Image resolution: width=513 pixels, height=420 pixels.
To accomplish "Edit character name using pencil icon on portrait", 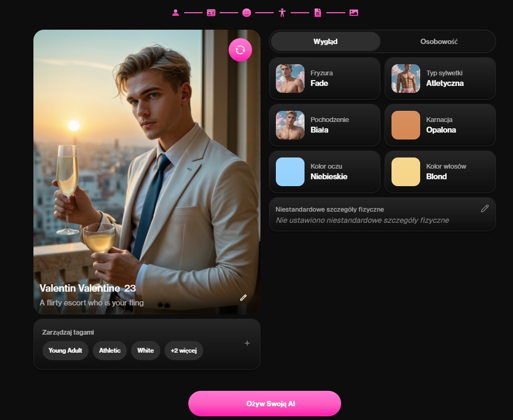I will pyautogui.click(x=244, y=297).
